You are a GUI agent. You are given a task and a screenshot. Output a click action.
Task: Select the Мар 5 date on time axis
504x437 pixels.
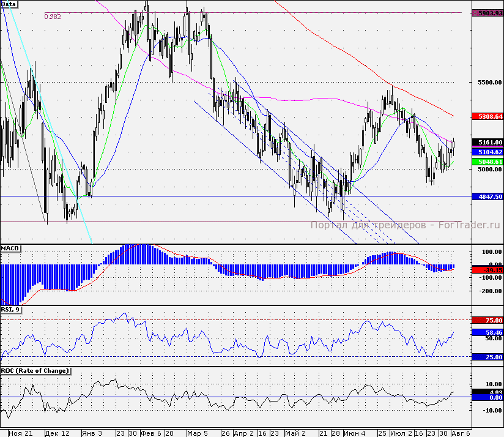click(198, 433)
